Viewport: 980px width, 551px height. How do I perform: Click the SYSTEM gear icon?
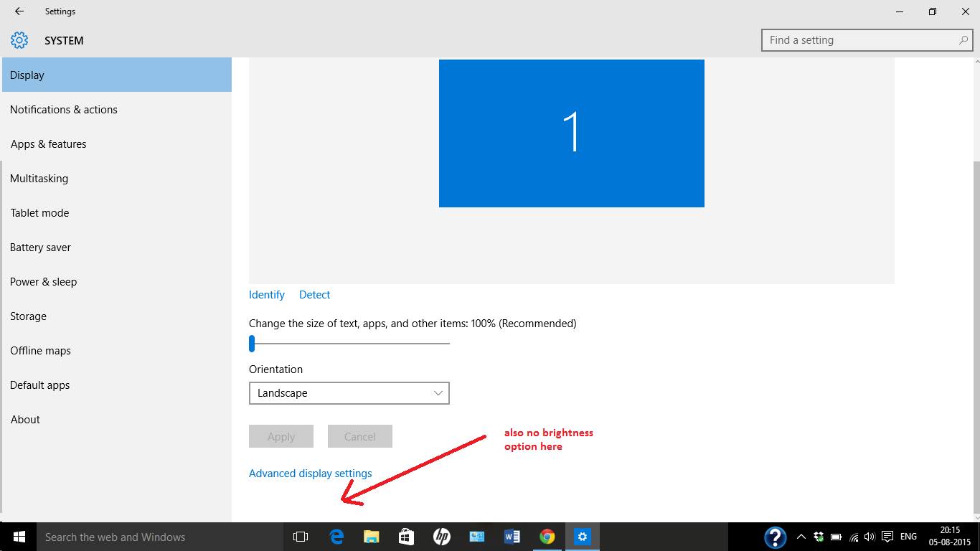click(19, 40)
